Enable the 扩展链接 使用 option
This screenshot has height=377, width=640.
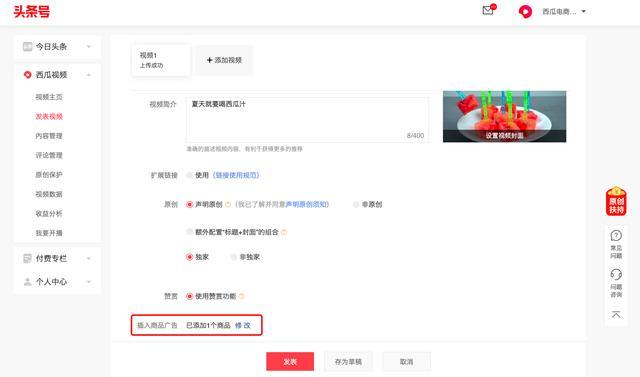[189, 175]
